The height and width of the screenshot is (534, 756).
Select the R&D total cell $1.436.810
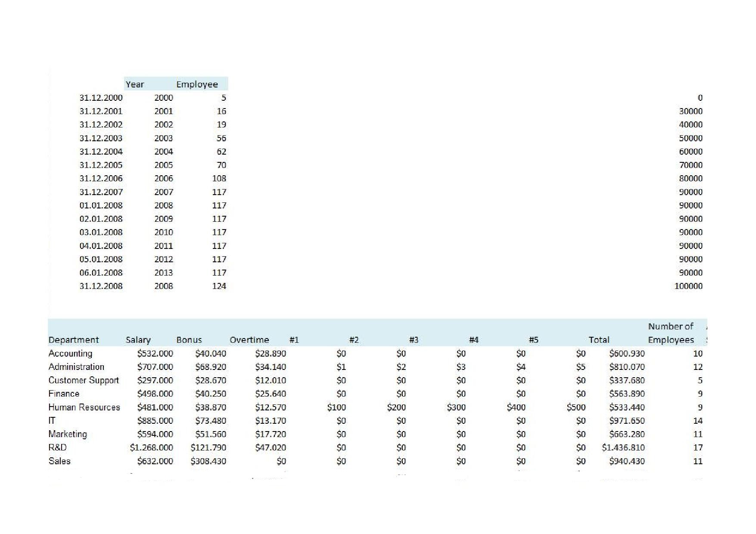pyautogui.click(x=623, y=447)
